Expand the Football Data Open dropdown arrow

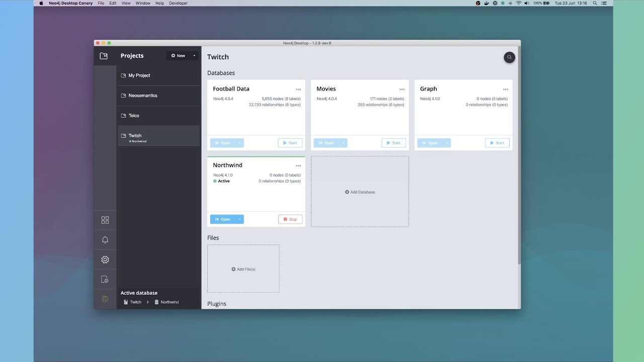pos(239,143)
